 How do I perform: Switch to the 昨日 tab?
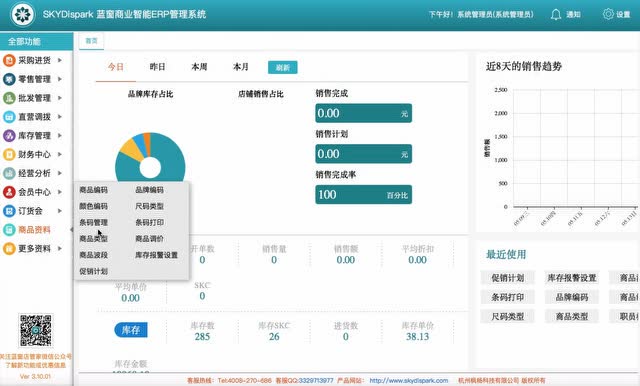pos(158,67)
